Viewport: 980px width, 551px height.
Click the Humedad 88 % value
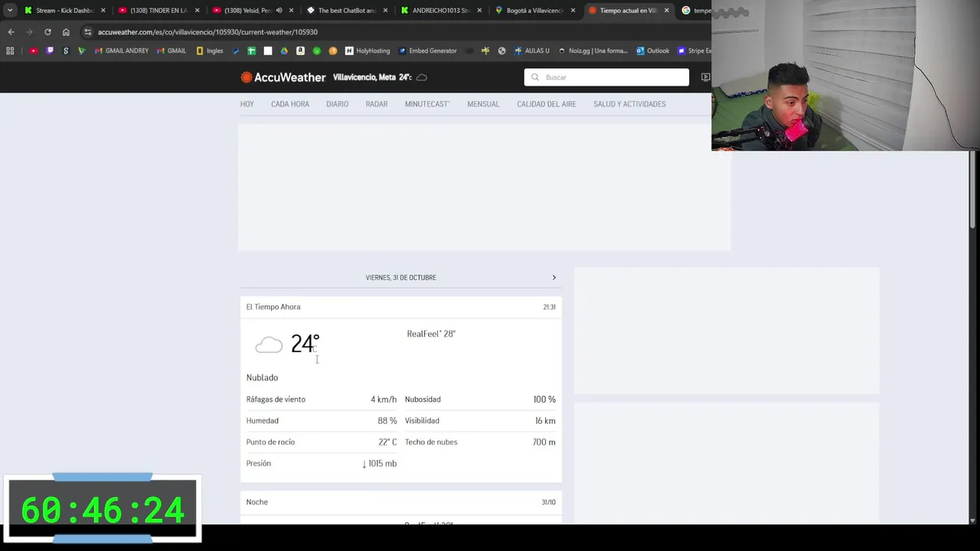pyautogui.click(x=387, y=421)
